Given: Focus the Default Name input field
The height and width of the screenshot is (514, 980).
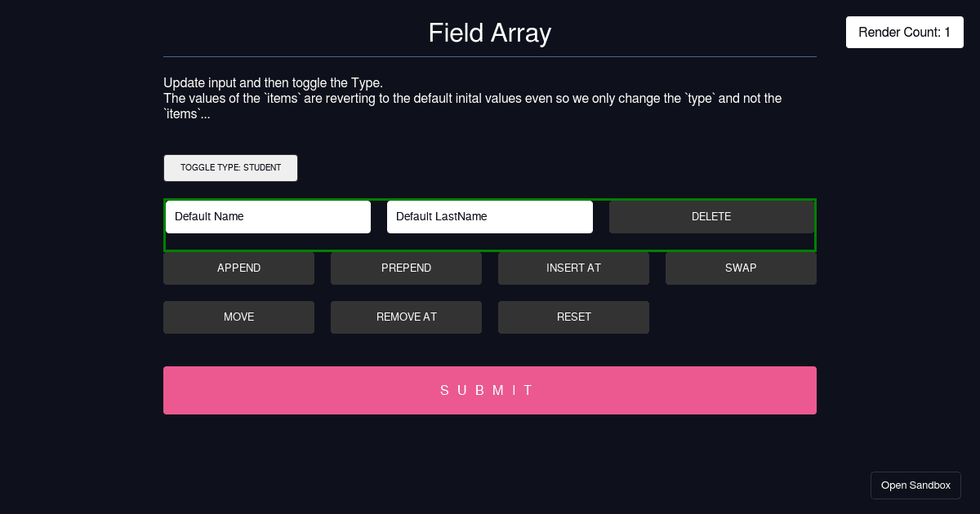Looking at the screenshot, I should pyautogui.click(x=268, y=216).
